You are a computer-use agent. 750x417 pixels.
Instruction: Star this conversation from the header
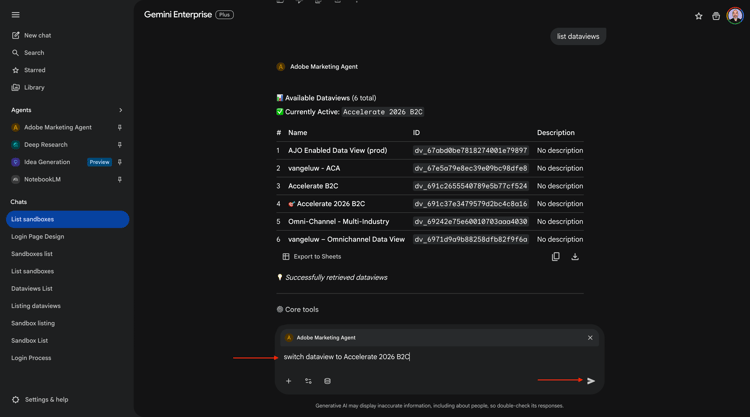pyautogui.click(x=698, y=16)
